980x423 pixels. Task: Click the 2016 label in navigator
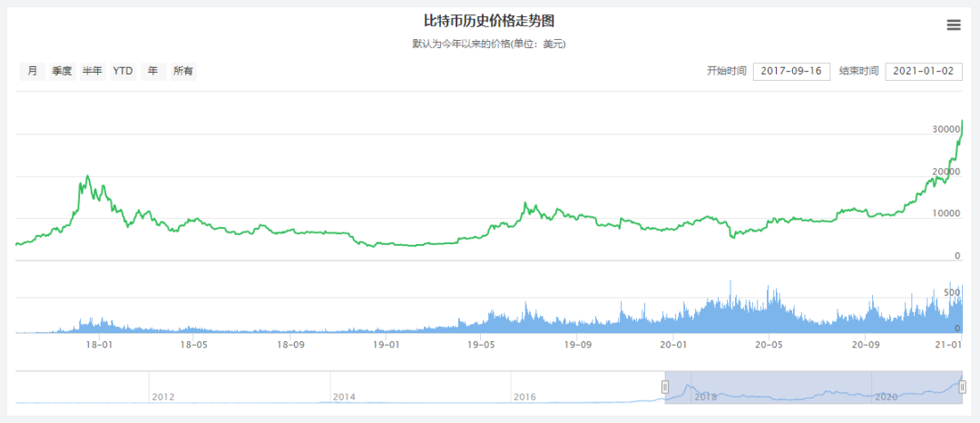pyautogui.click(x=524, y=397)
